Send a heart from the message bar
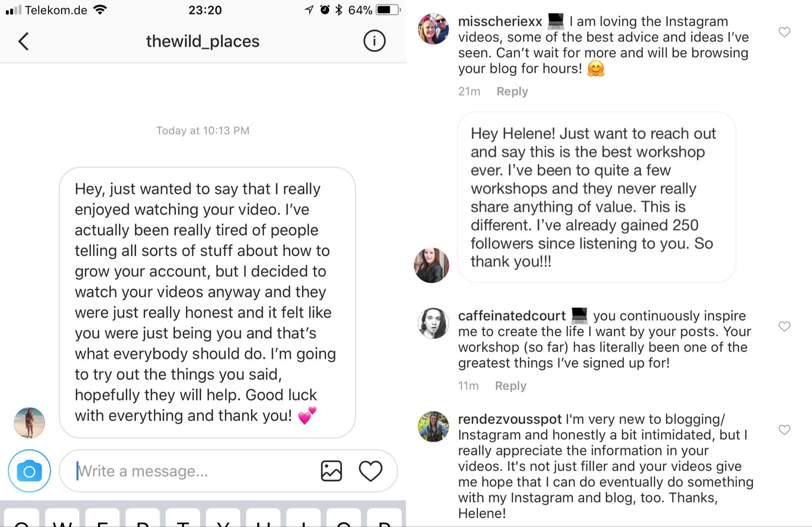The height and width of the screenshot is (527, 812). click(x=371, y=471)
